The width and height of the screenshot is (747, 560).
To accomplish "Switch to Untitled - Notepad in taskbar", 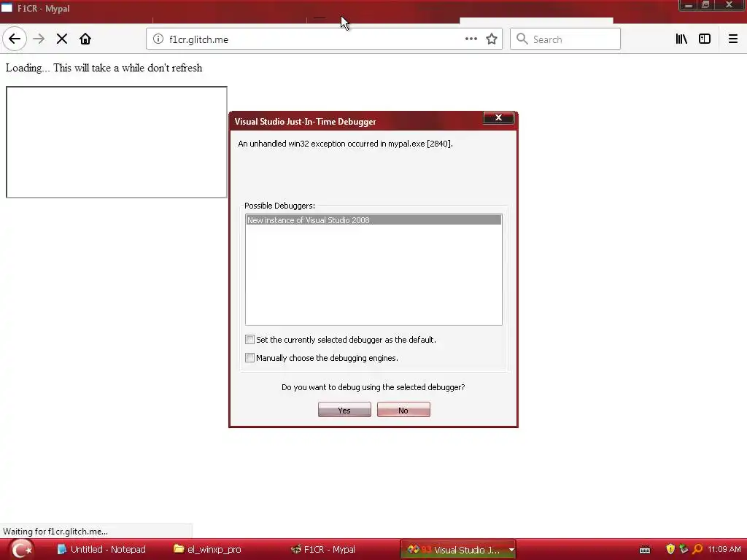I will pyautogui.click(x=101, y=550).
